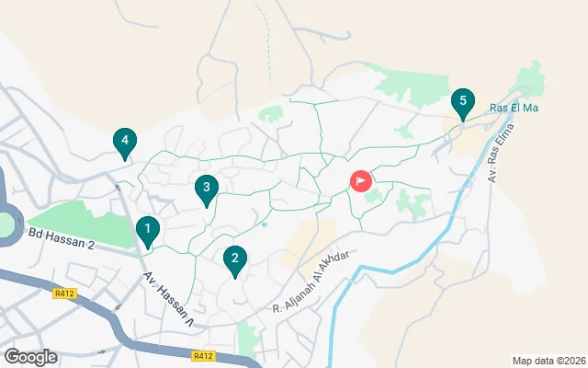Image resolution: width=588 pixels, height=368 pixels.
Task: Click the red flag destination marker
Action: 361,181
